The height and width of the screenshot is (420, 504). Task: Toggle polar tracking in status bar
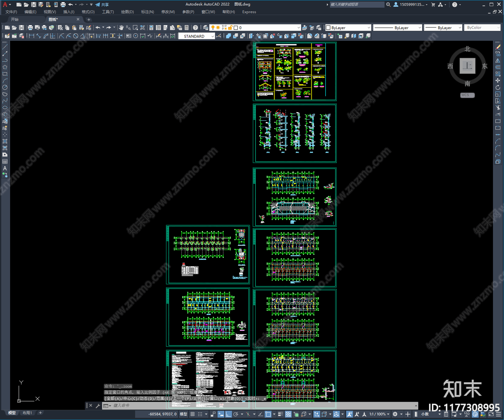click(236, 414)
